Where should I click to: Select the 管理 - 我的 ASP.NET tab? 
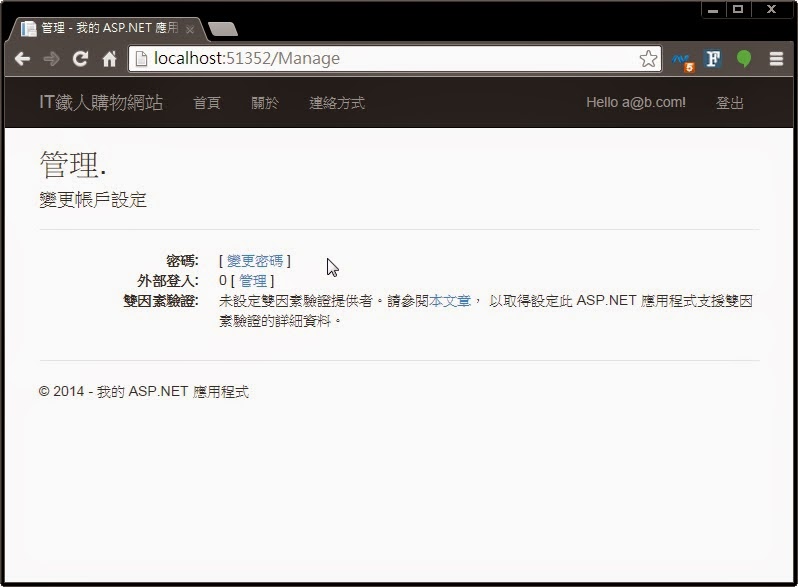tap(108, 29)
